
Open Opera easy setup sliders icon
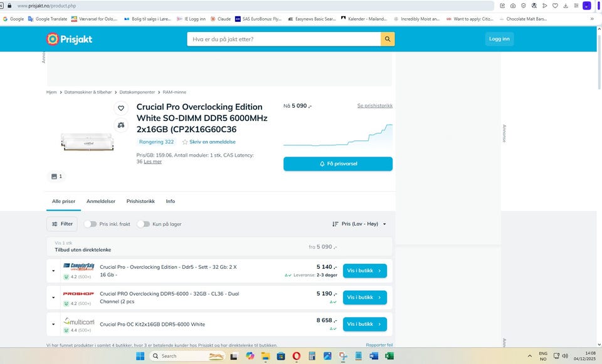click(x=576, y=6)
